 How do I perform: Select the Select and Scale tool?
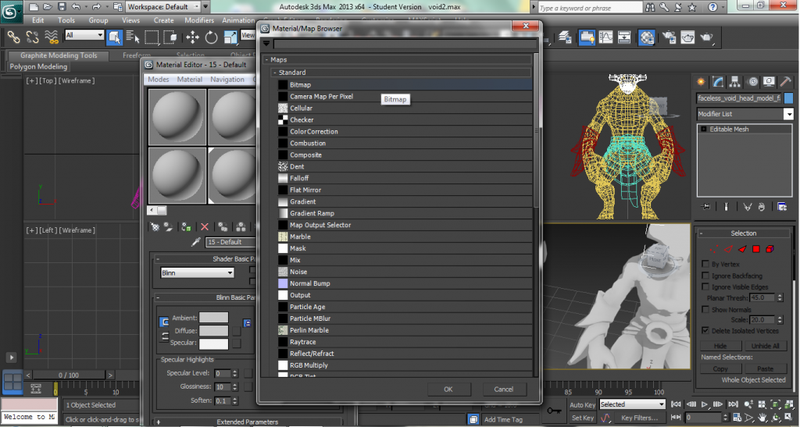[231, 37]
